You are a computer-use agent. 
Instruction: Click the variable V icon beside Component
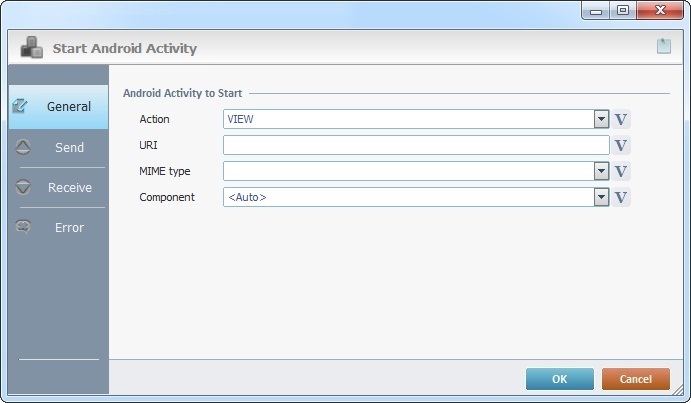621,197
